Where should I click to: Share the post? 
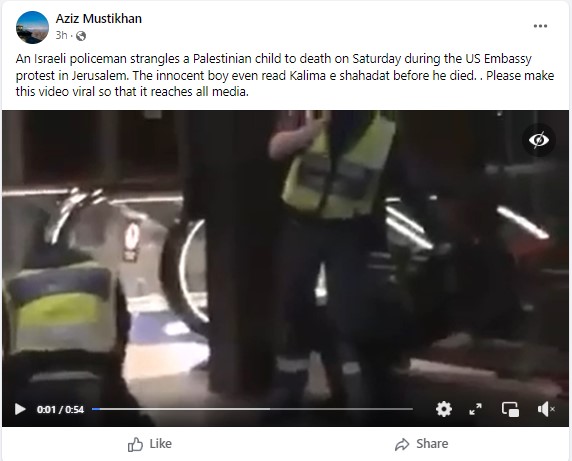[421, 444]
